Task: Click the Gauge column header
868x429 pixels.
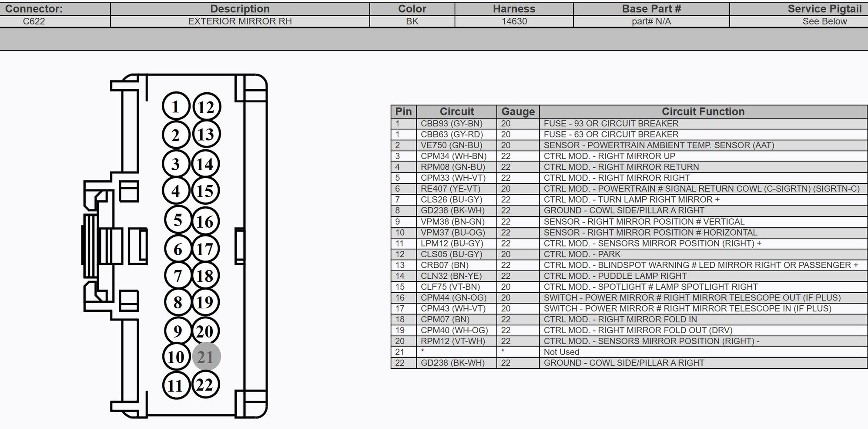Action: point(517,111)
